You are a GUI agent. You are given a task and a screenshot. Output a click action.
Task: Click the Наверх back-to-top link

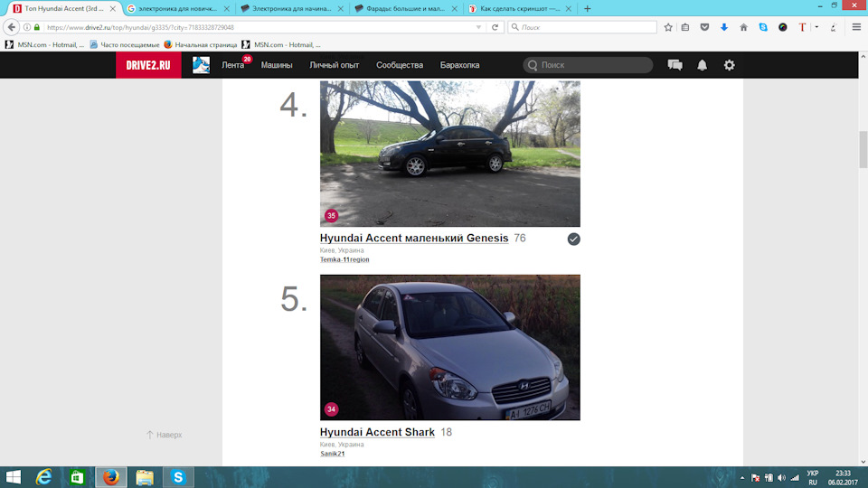pos(164,435)
